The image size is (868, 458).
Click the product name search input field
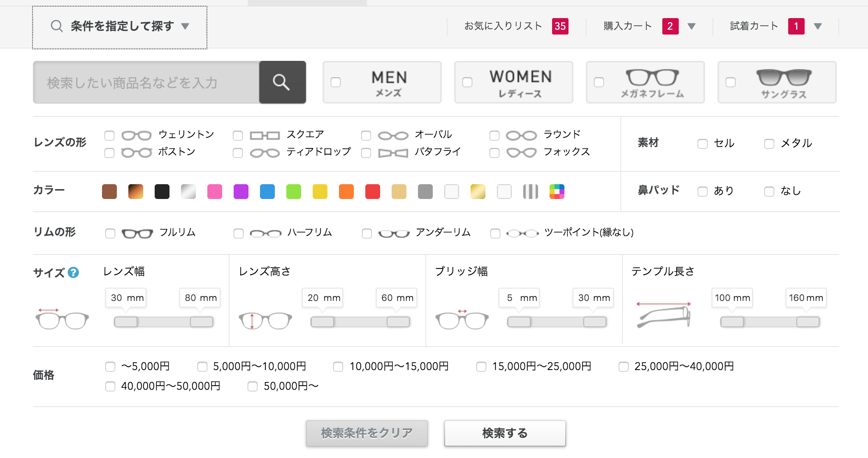pos(146,83)
